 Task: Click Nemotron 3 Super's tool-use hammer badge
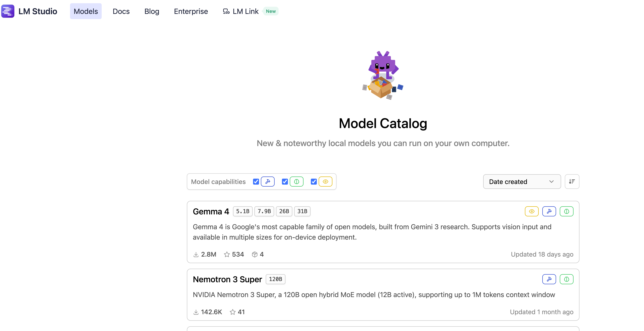pos(549,279)
